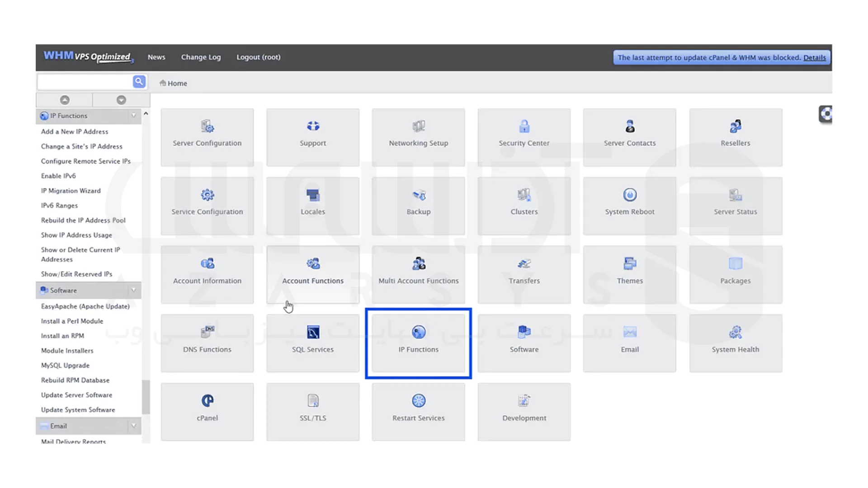The image size is (868, 488).
Task: Click the collapse-all up arrow button
Action: (65, 100)
